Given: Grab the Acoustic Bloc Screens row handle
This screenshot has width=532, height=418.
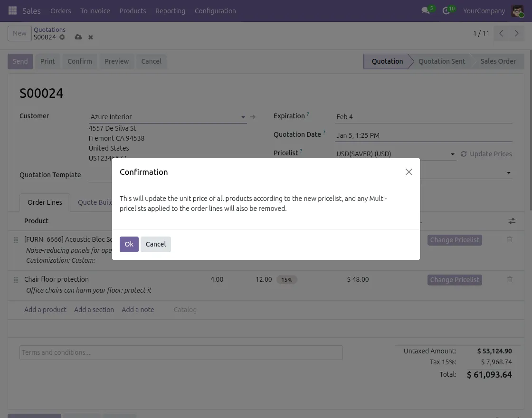Looking at the screenshot, I should click(x=16, y=240).
